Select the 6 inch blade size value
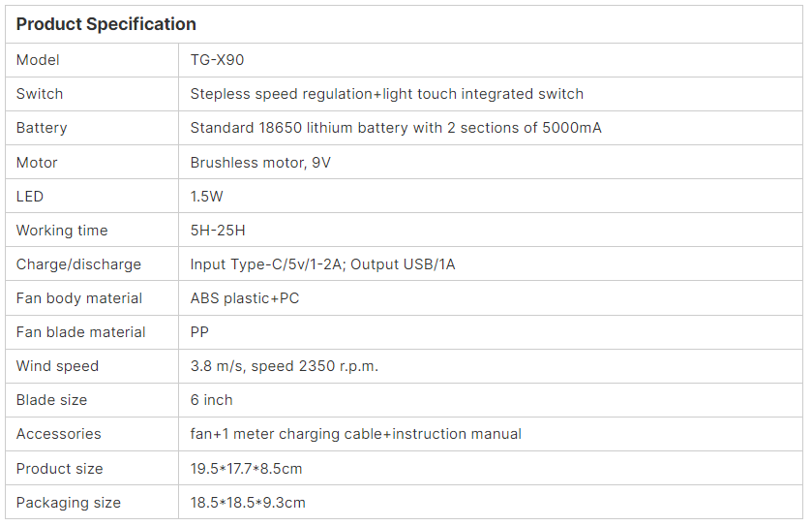The width and height of the screenshot is (812, 526). [x=211, y=400]
